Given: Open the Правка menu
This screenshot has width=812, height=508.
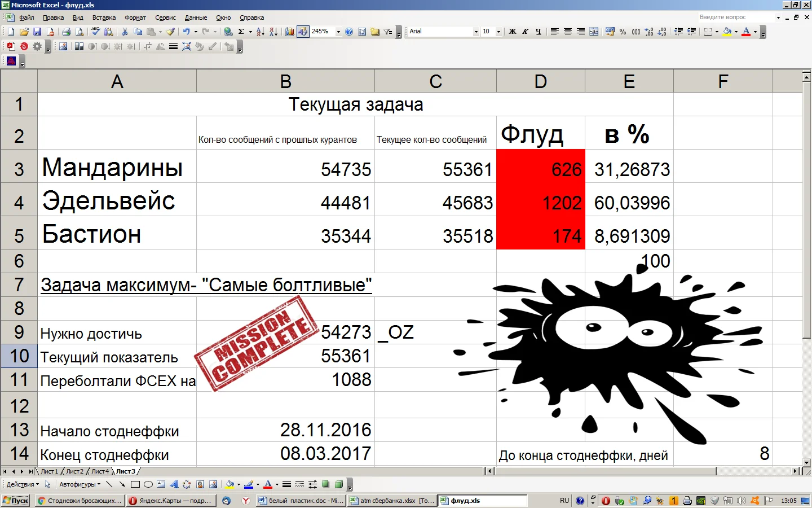Looking at the screenshot, I should [x=53, y=17].
